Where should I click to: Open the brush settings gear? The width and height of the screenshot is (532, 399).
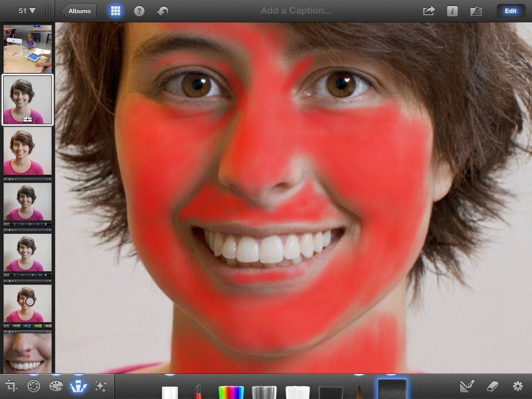point(517,387)
